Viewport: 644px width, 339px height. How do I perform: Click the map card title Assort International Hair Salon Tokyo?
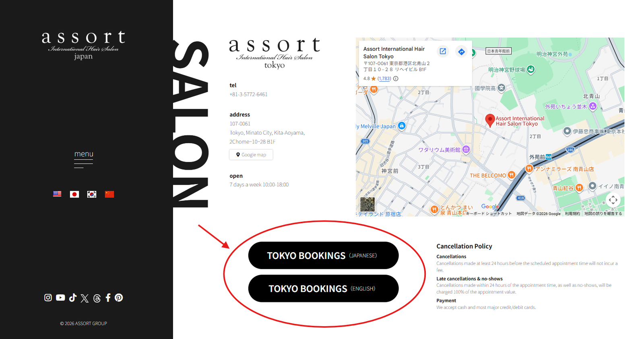(394, 53)
